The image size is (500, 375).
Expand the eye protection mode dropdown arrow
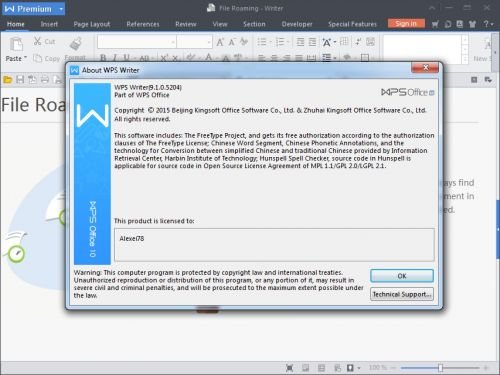click(359, 368)
